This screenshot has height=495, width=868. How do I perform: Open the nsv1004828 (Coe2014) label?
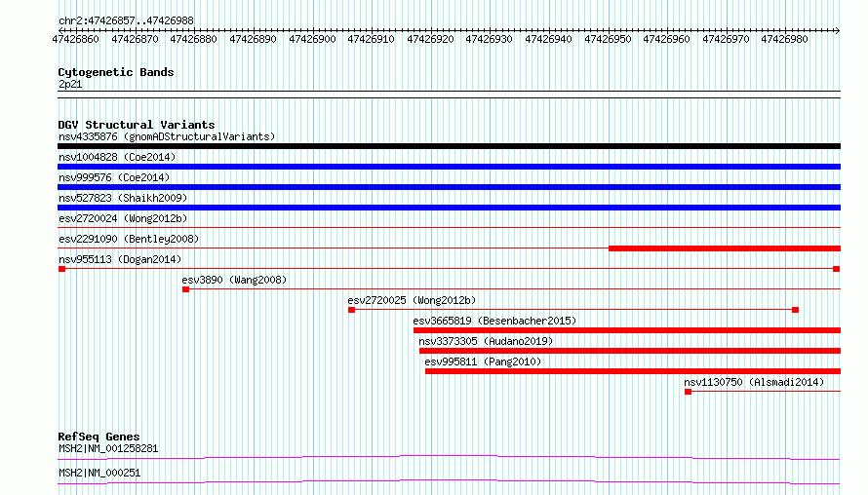(117, 157)
